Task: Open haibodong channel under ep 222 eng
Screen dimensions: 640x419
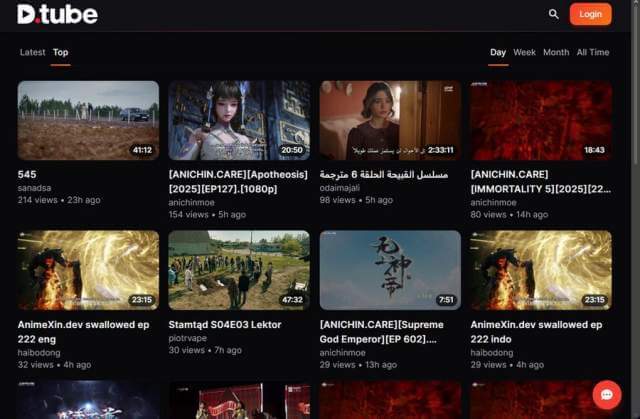Action: [x=39, y=352]
